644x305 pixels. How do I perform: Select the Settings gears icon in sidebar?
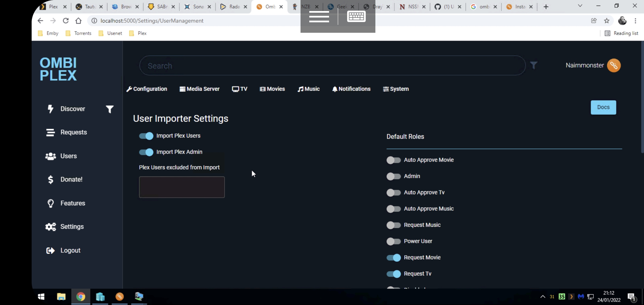pos(50,227)
